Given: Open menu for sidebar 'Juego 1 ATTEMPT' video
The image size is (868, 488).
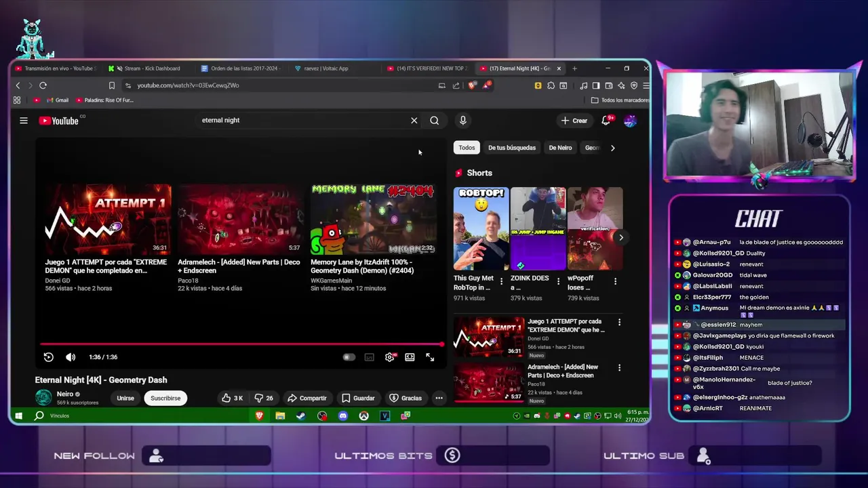Looking at the screenshot, I should pos(619,323).
